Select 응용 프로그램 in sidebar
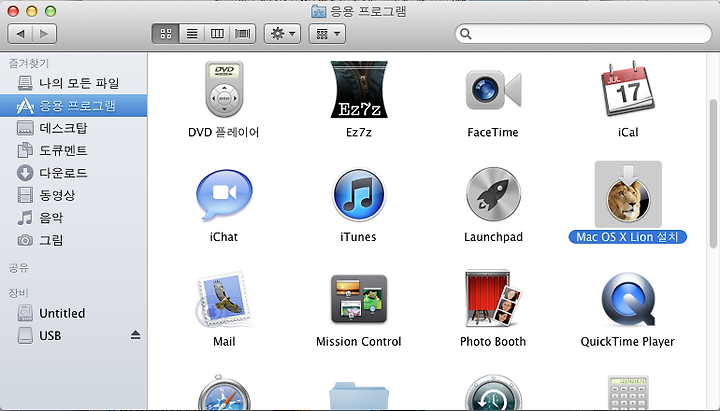The image size is (720, 411). click(x=73, y=106)
